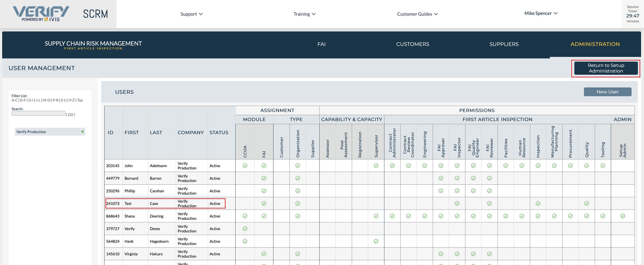
Task: Toggle Hank Hagedoorn's CCOA checkmark
Action: tap(245, 241)
